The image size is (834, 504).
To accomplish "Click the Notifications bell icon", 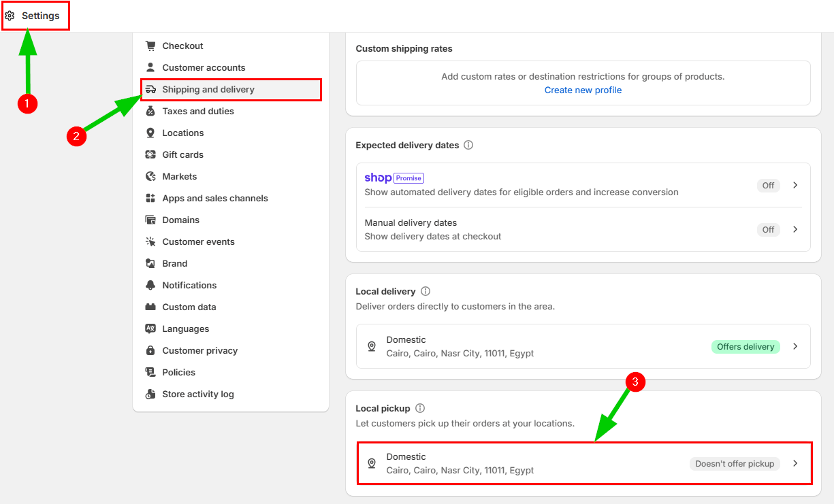I will (150, 285).
